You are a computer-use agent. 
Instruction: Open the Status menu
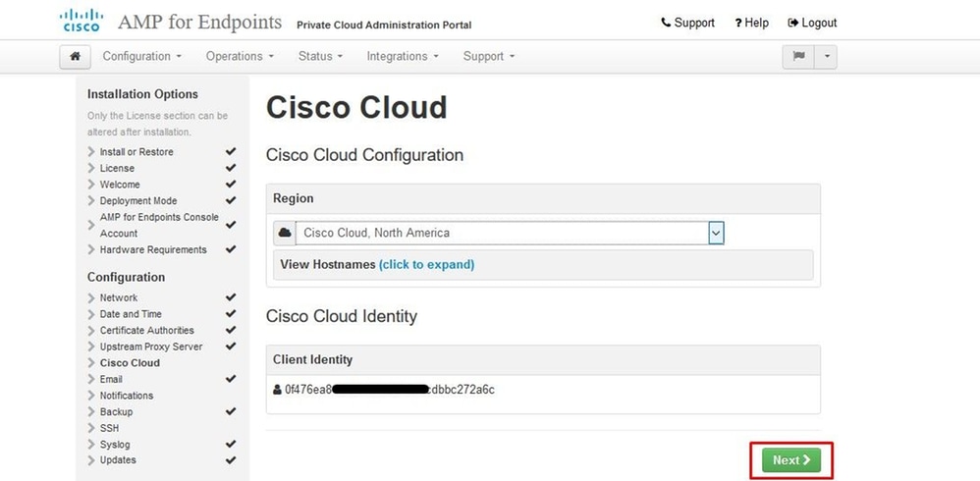321,56
